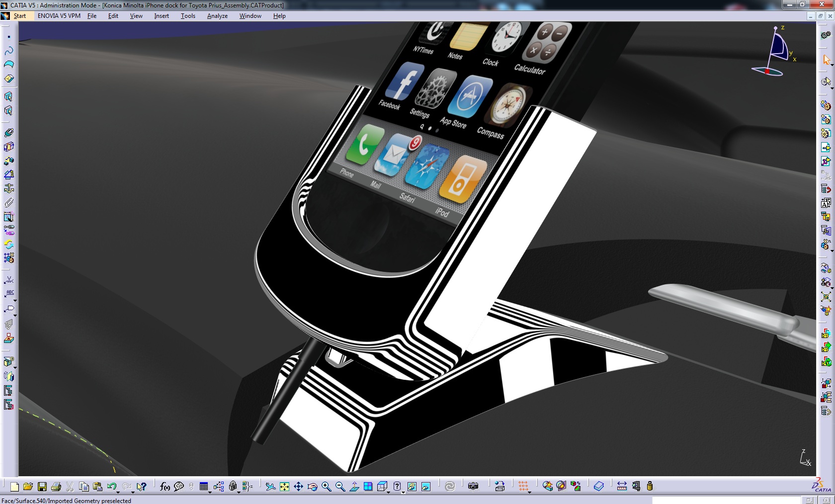This screenshot has width=835, height=504.
Task: Click the knowledge relations tree icon
Action: pos(218,487)
